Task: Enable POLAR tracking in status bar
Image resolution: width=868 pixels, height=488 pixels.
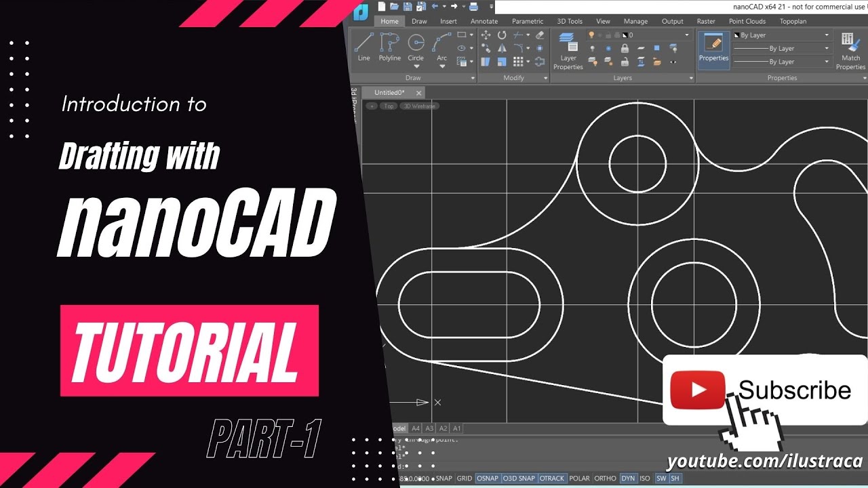Action: click(579, 479)
